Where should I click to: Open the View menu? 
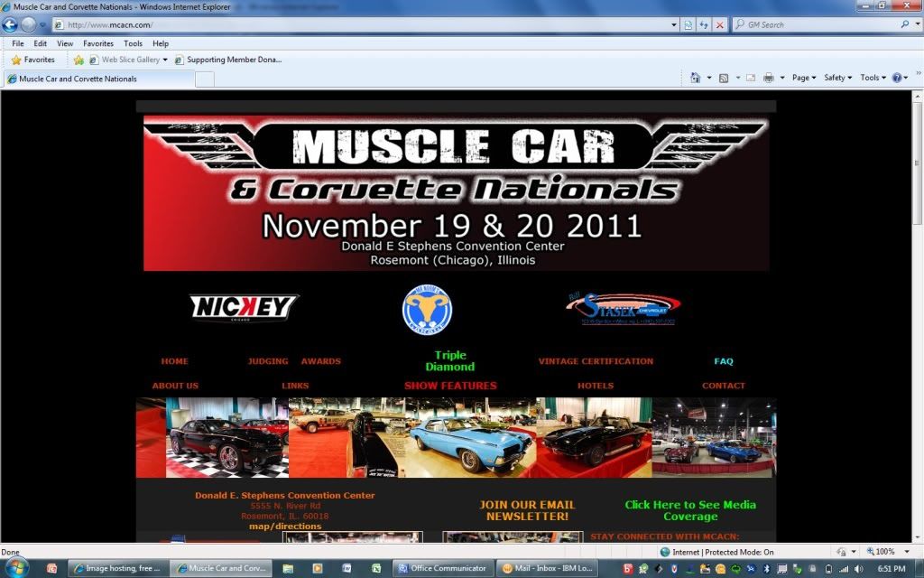click(65, 43)
